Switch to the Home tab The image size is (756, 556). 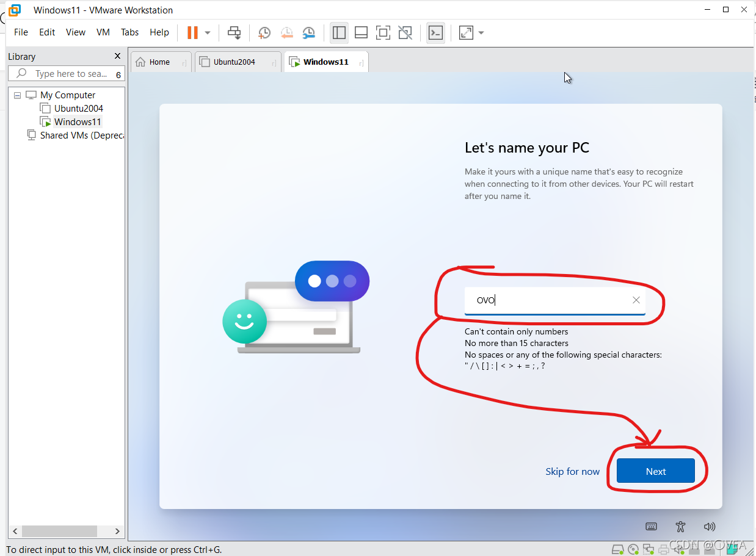160,62
